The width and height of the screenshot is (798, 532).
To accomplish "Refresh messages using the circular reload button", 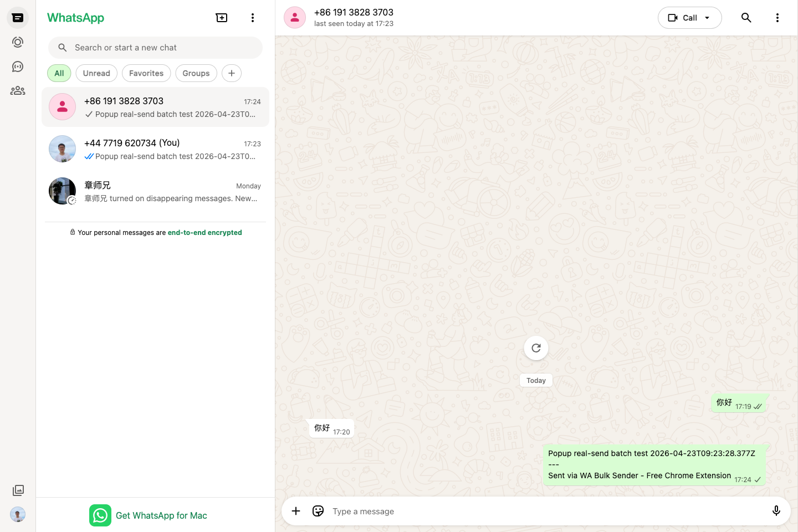I will pos(536,348).
